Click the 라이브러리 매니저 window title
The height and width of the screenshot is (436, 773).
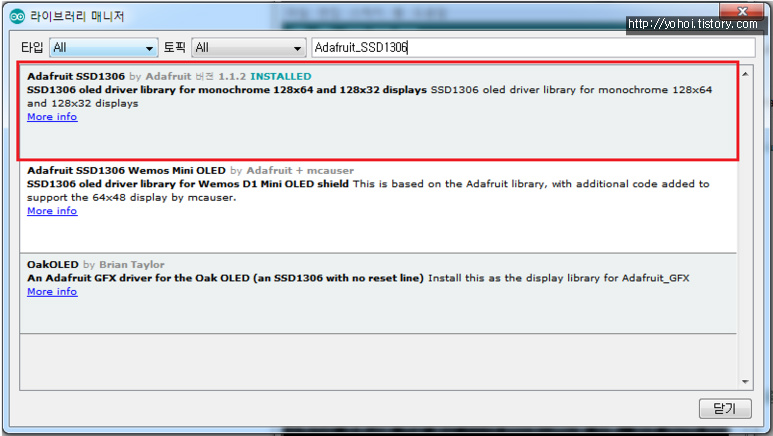pos(77,16)
